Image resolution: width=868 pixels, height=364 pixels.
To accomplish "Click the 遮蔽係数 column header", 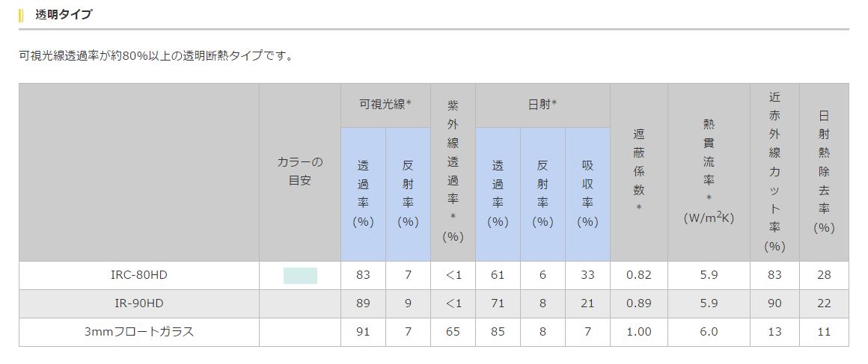I will point(639,172).
